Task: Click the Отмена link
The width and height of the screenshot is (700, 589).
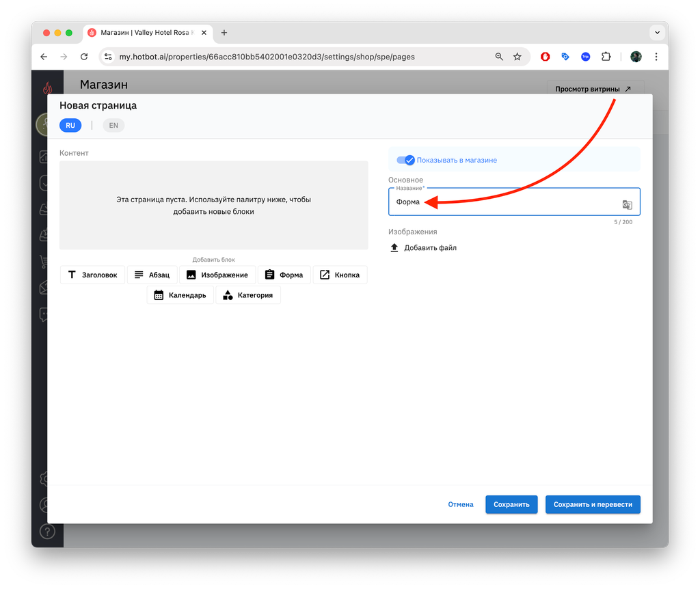Action: click(461, 504)
